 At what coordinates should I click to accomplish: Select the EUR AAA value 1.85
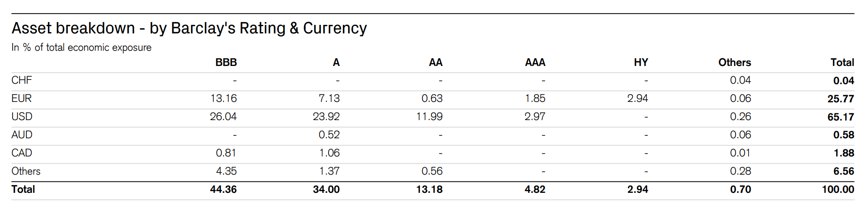click(x=535, y=99)
